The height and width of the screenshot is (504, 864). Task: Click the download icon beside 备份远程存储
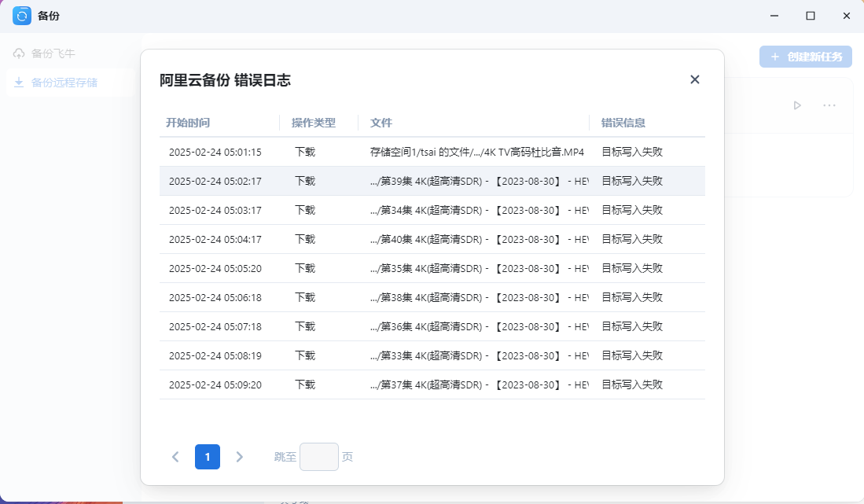[x=20, y=83]
